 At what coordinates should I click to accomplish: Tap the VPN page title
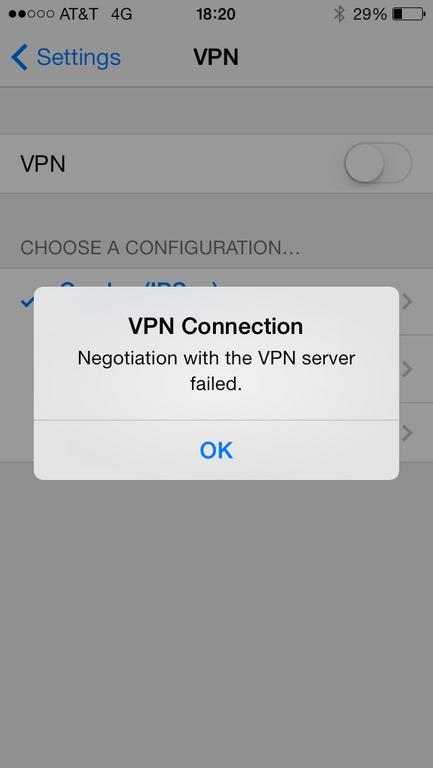[216, 57]
